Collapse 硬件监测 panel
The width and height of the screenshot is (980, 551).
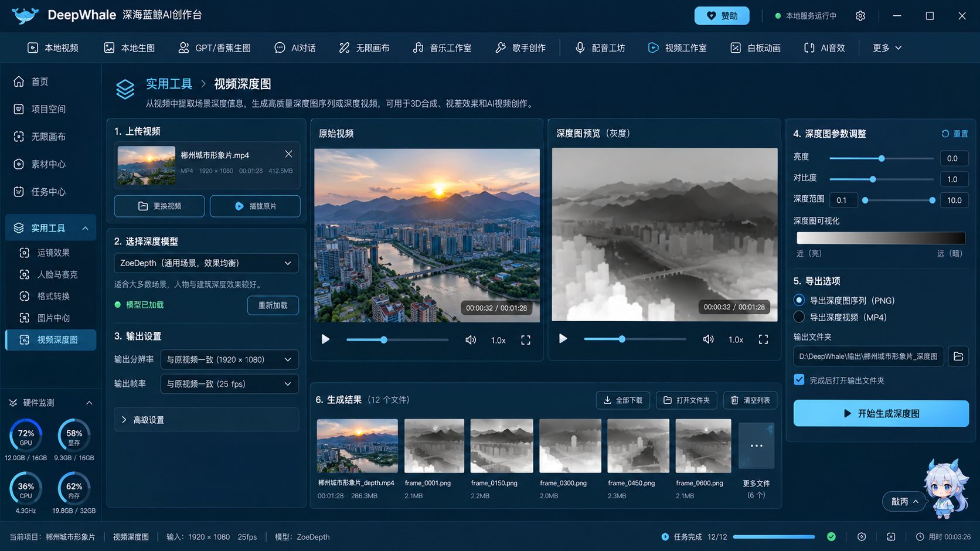point(89,403)
